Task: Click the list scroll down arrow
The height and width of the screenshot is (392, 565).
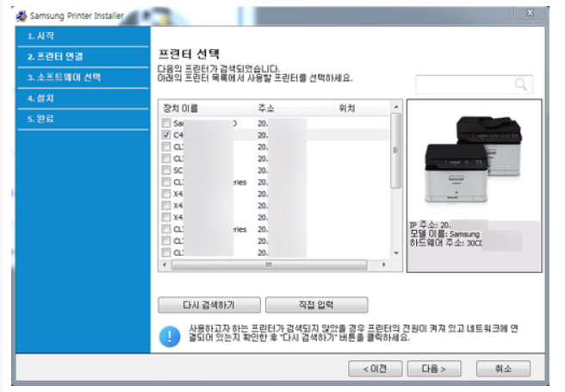Action: click(396, 253)
